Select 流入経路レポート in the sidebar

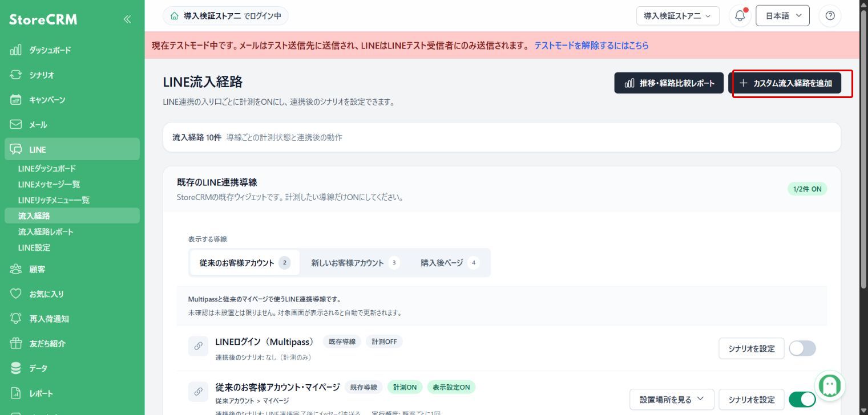(46, 232)
